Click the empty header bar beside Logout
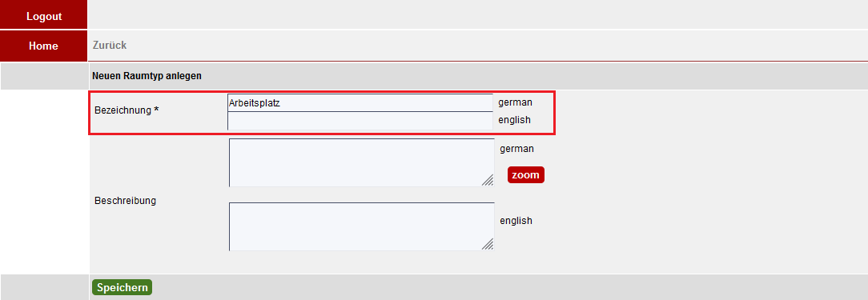The width and height of the screenshot is (868, 300). click(478, 14)
